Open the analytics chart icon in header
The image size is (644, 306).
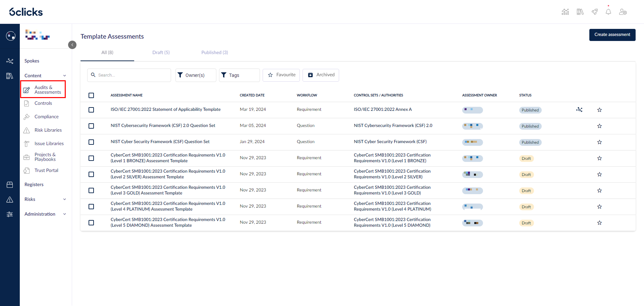tap(565, 12)
